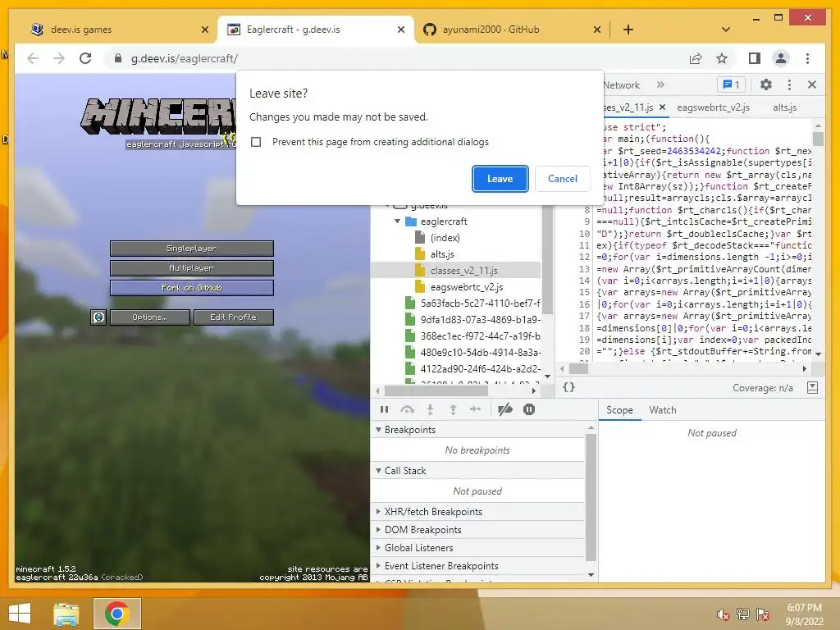Toggle pause on exceptions icon
Screen dimensions: 840x630
click(x=529, y=410)
